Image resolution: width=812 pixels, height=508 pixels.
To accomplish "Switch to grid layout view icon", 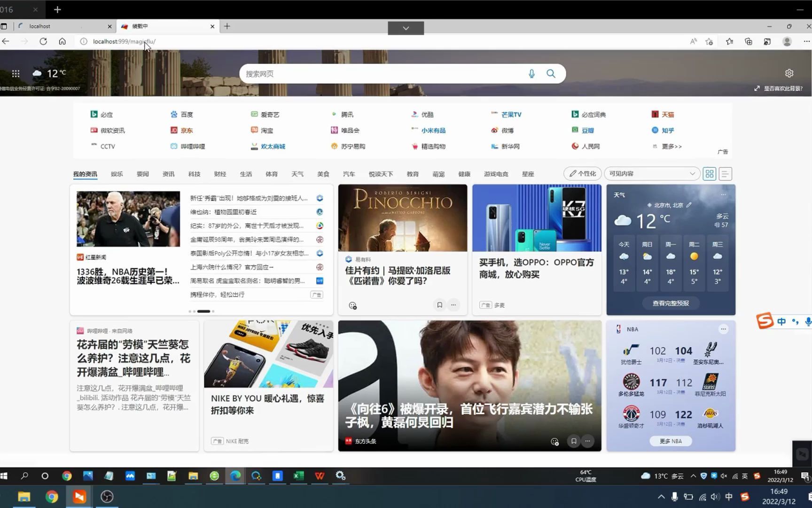I will point(710,174).
